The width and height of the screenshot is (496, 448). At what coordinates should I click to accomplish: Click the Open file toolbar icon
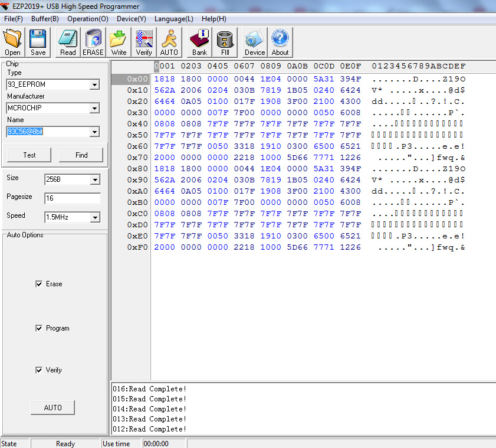(x=12, y=42)
